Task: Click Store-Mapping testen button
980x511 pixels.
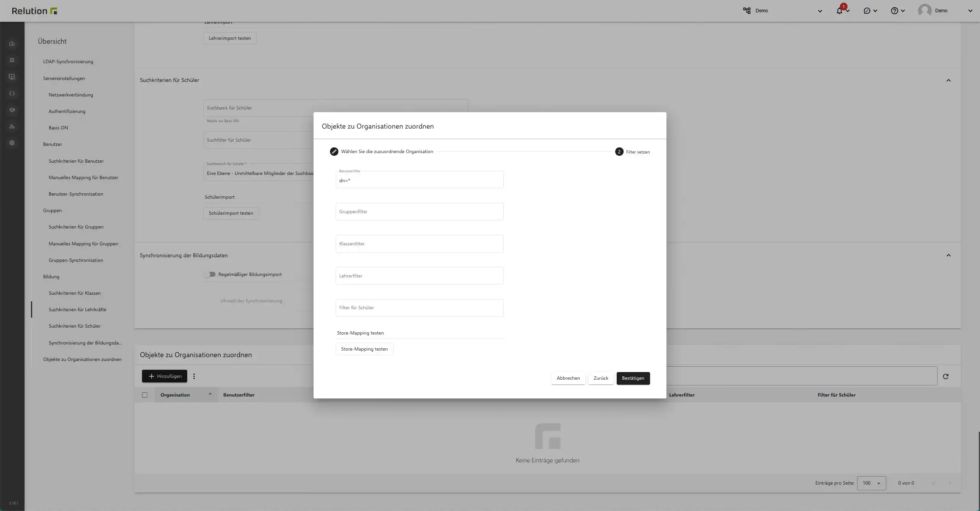Action: click(364, 349)
